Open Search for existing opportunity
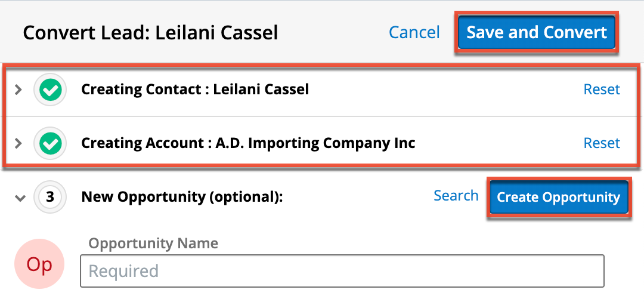This screenshot has height=302, width=644. pyautogui.click(x=456, y=196)
